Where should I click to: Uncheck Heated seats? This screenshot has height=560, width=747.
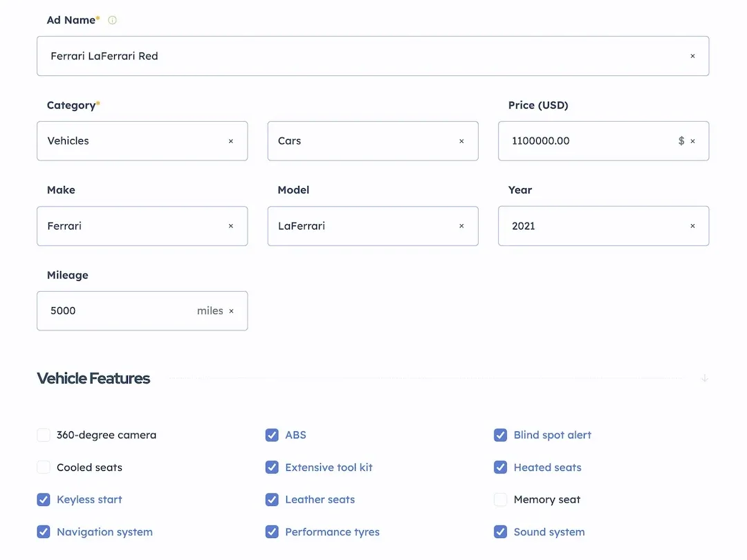500,467
